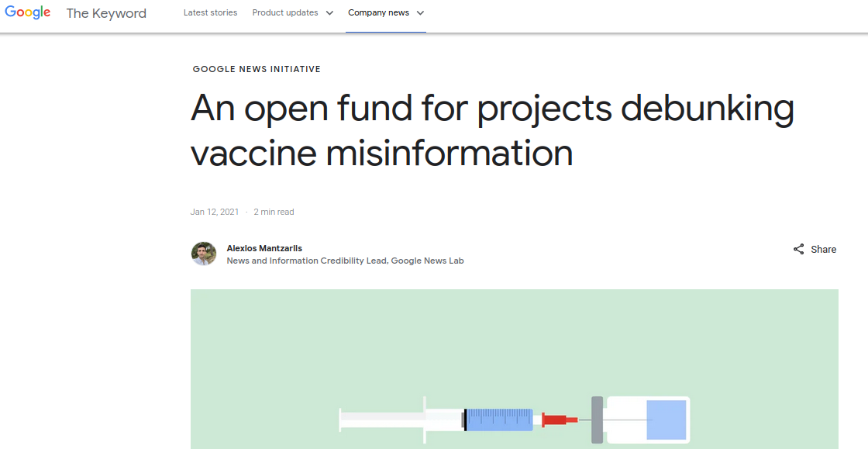
Task: Open the Google logo homepage link
Action: [28, 12]
